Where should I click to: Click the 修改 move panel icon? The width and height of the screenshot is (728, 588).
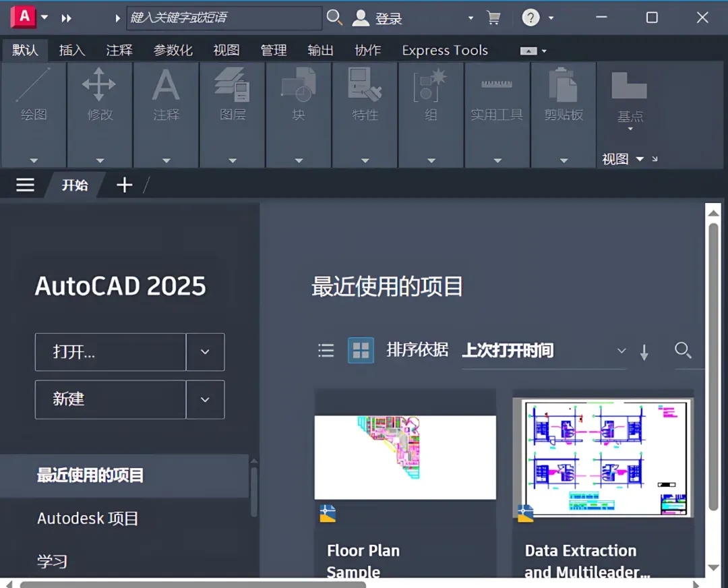click(99, 84)
